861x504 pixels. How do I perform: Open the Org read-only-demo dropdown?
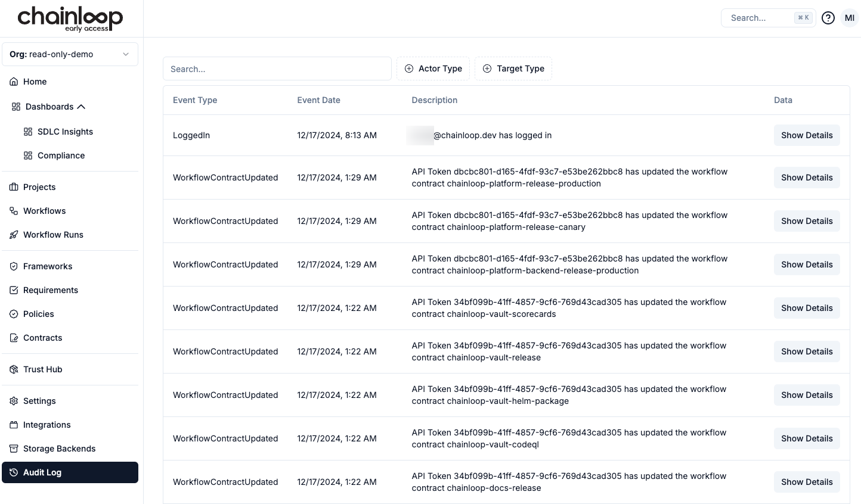[x=70, y=54]
